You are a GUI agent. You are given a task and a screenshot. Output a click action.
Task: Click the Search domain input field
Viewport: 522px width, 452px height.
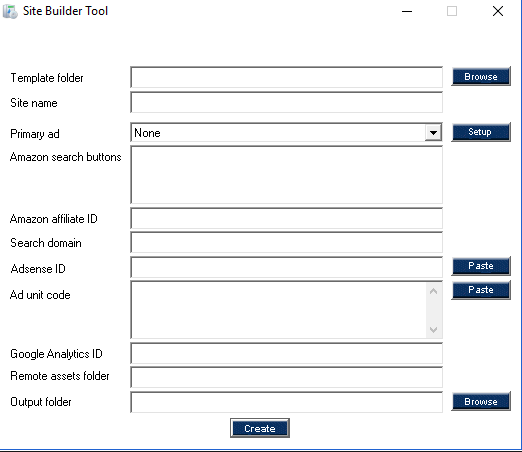click(x=286, y=242)
